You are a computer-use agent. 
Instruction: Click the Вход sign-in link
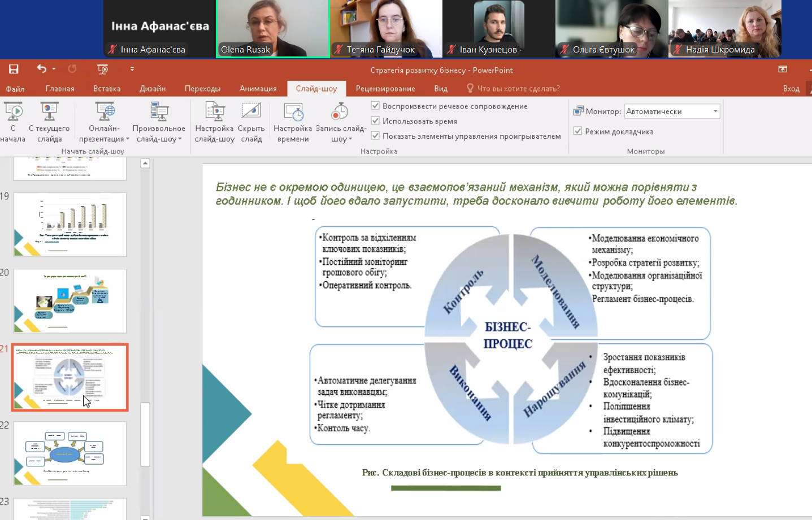coord(791,89)
